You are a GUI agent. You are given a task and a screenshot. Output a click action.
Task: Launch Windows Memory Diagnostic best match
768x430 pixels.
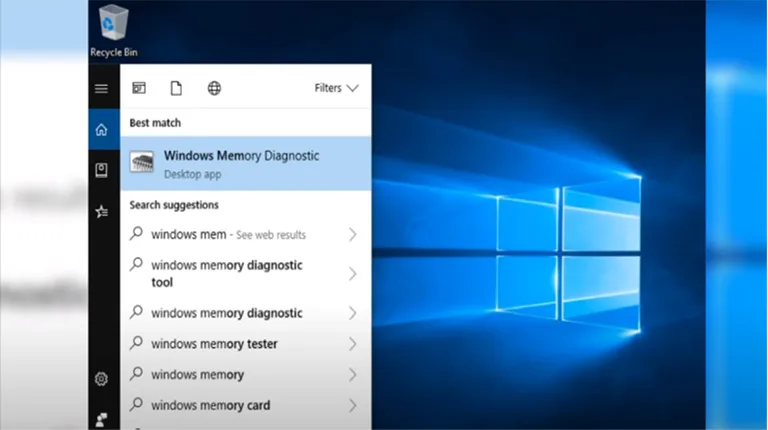coord(246,164)
